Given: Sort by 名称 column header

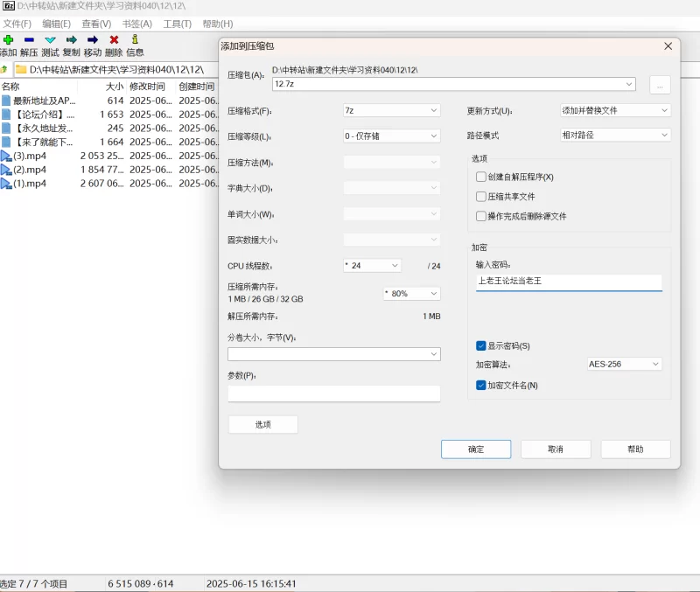Looking at the screenshot, I should 10,87.
